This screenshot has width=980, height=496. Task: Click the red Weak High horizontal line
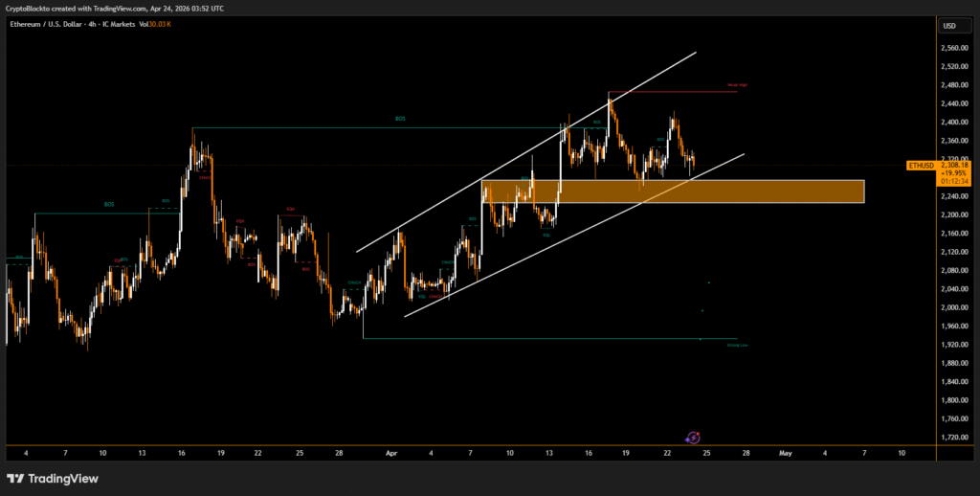pyautogui.click(x=670, y=92)
